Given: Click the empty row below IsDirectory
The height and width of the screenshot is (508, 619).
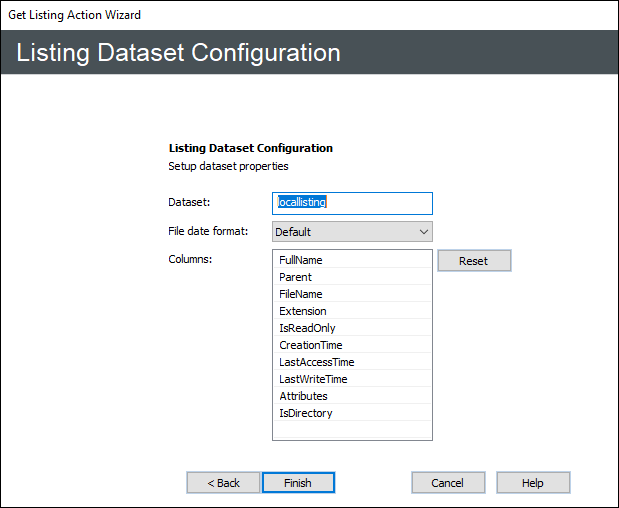Looking at the screenshot, I should point(352,430).
